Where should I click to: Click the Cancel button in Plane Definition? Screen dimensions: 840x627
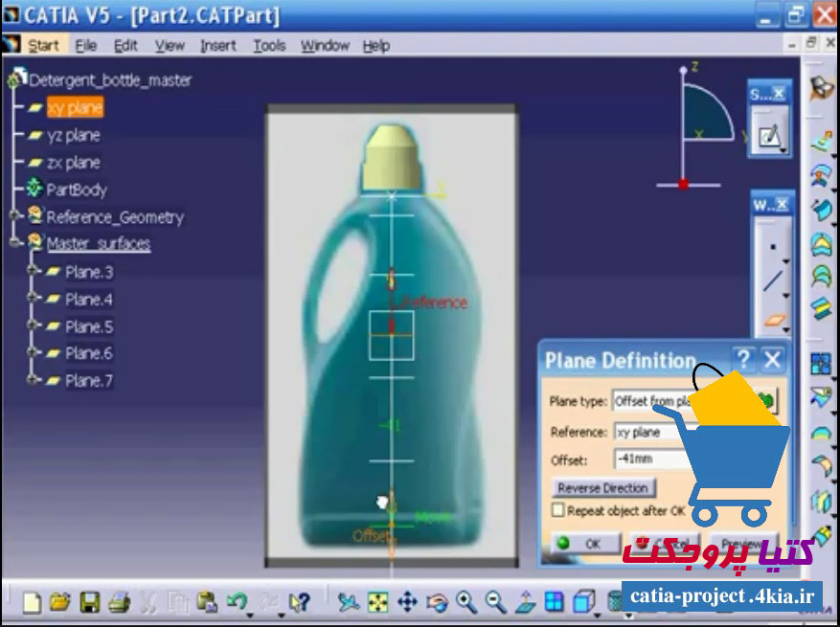click(x=665, y=544)
